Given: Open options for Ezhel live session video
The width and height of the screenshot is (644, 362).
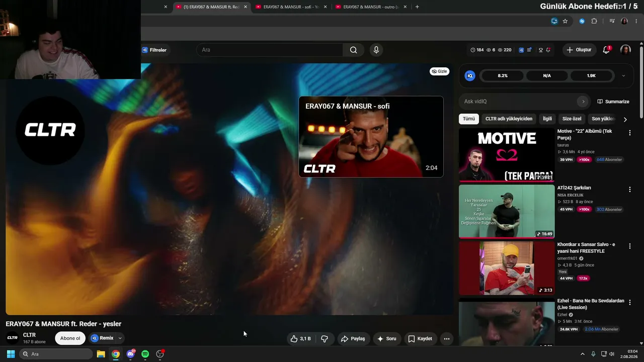Looking at the screenshot, I should tap(629, 303).
